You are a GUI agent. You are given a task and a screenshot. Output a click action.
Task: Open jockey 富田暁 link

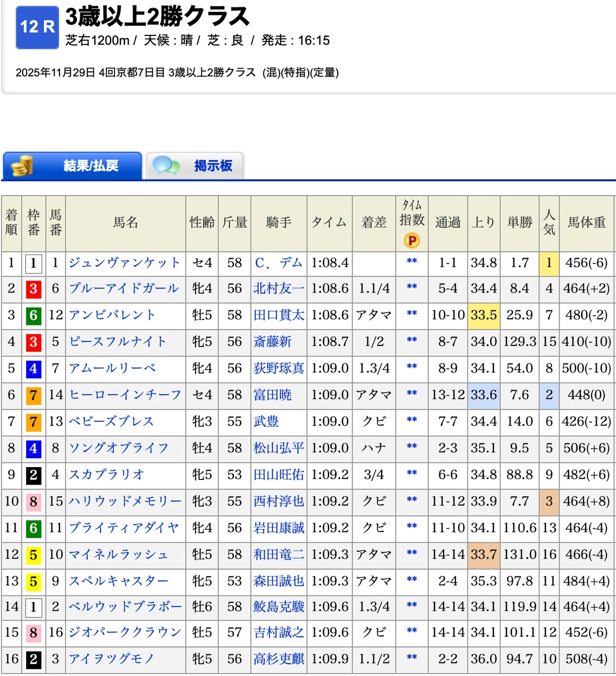point(273,395)
